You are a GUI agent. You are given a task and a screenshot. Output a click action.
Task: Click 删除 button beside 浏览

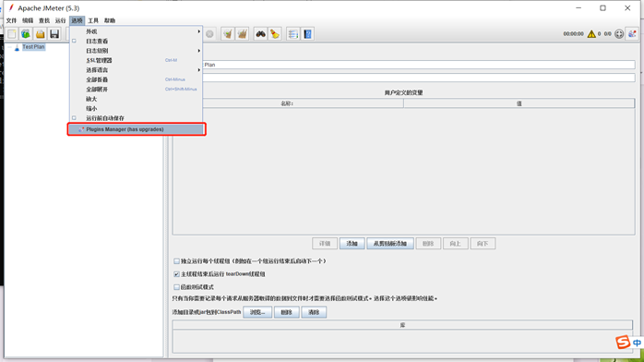click(x=286, y=312)
